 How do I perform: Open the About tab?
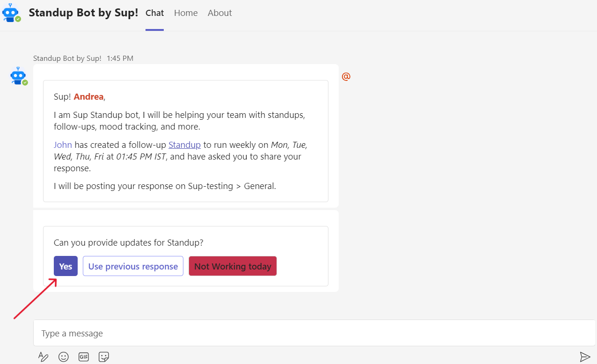click(x=219, y=13)
